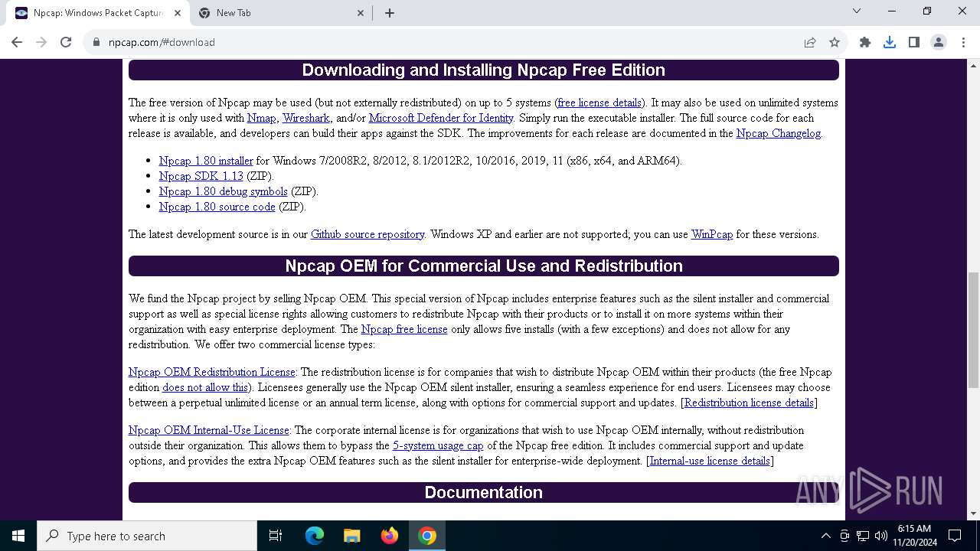Download Npcap 1.80 source code
The height and width of the screenshot is (551, 980).
(217, 207)
